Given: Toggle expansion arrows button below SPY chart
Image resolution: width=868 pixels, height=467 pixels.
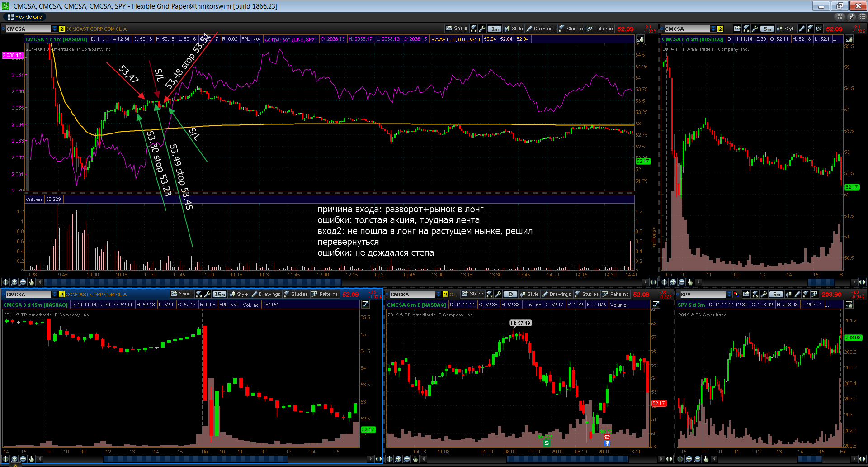Looking at the screenshot, I should [863, 459].
